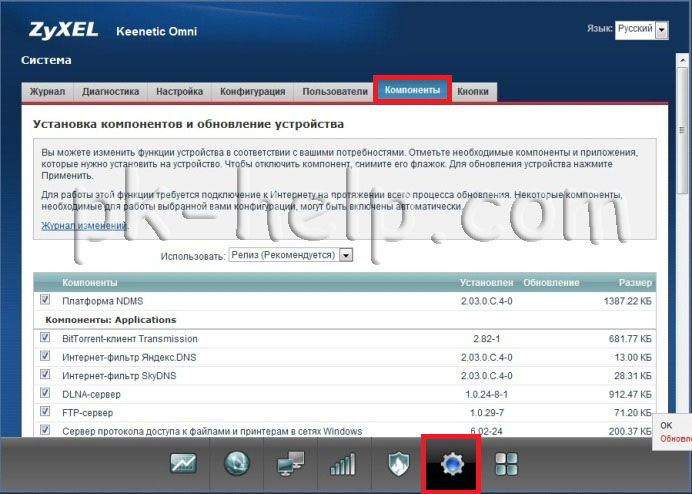Image resolution: width=692 pixels, height=494 pixels.
Task: Open the Язык language dropdown
Action: point(641,30)
